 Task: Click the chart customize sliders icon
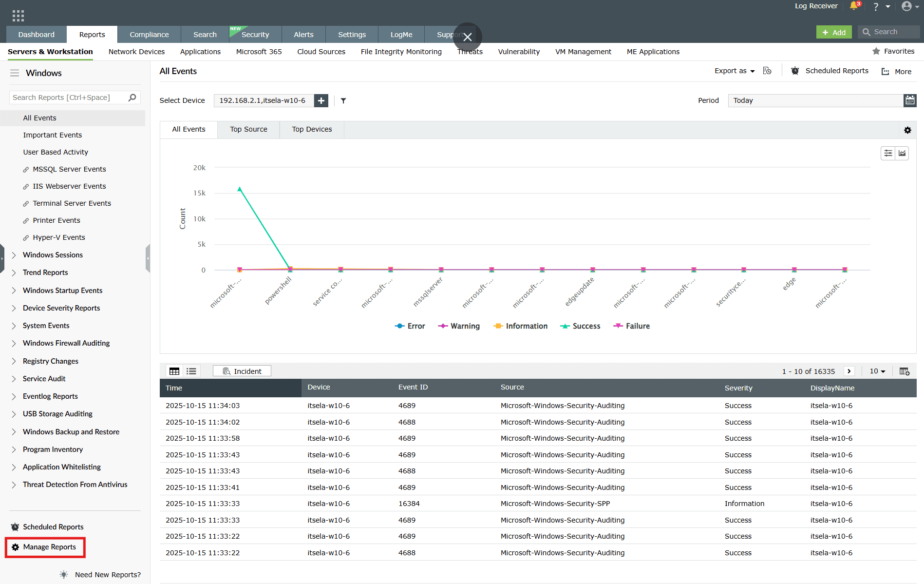[888, 153]
